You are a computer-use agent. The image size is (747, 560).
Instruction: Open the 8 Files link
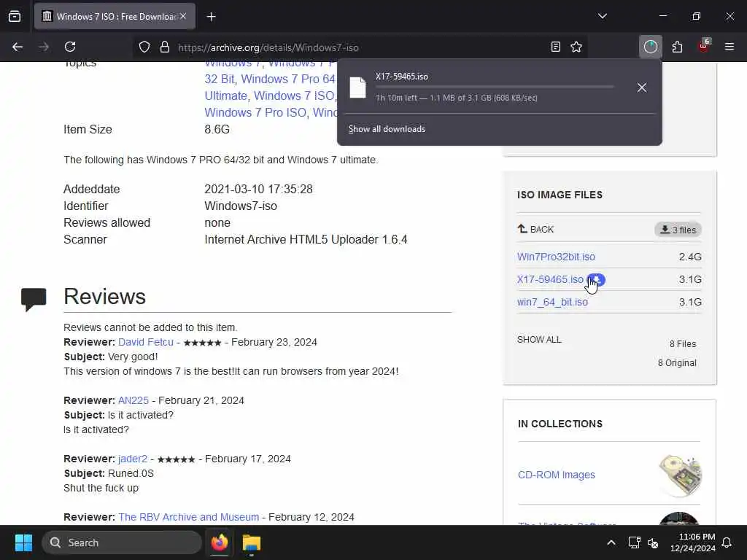pos(683,344)
